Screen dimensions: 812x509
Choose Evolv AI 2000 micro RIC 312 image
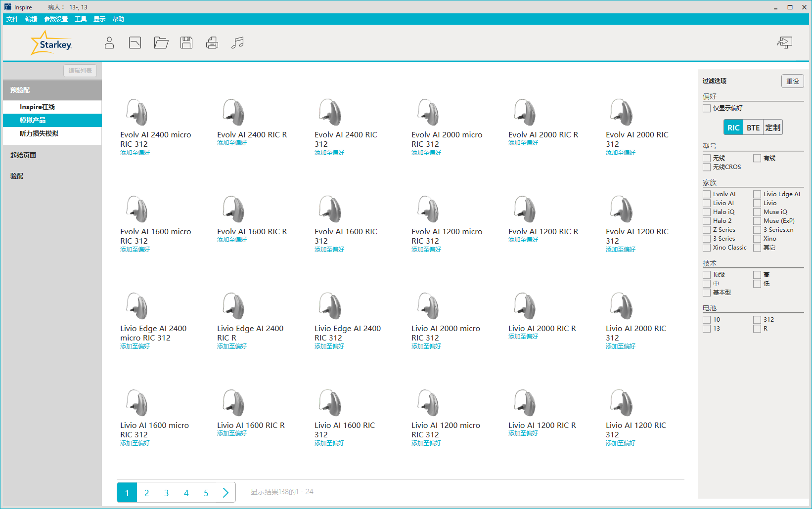428,112
